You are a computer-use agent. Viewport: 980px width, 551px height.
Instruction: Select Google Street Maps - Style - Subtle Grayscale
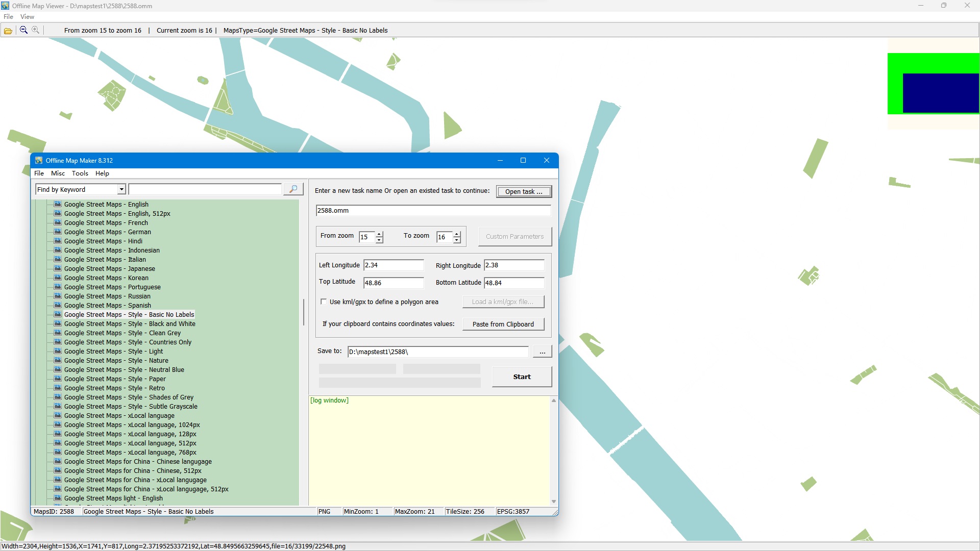tap(131, 406)
